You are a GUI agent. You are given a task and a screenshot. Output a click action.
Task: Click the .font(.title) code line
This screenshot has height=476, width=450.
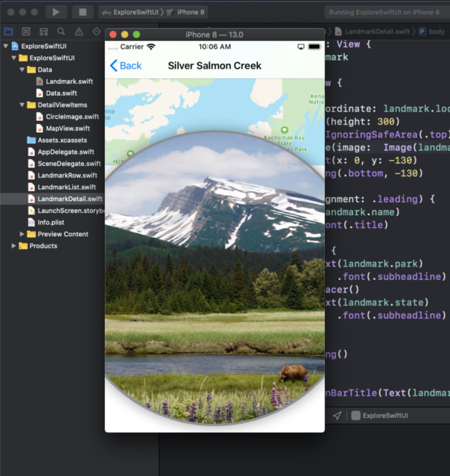[x=357, y=225]
